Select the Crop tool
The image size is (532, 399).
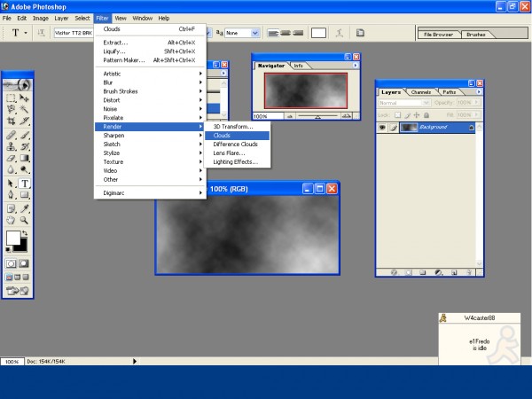[x=11, y=121]
